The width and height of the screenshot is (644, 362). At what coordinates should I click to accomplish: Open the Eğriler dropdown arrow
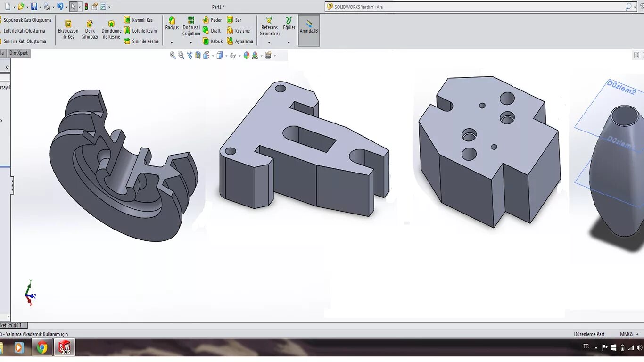click(289, 43)
